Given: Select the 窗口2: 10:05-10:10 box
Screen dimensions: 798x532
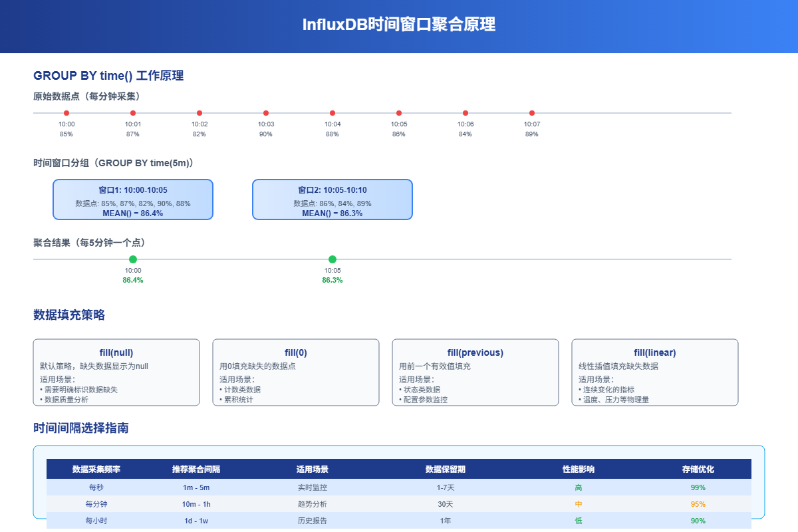Looking at the screenshot, I should pyautogui.click(x=332, y=199).
